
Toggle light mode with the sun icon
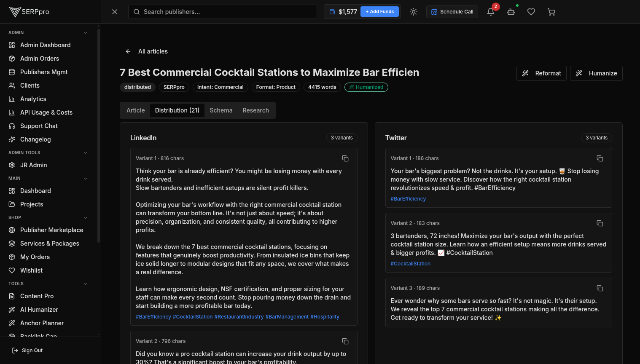pyautogui.click(x=413, y=12)
